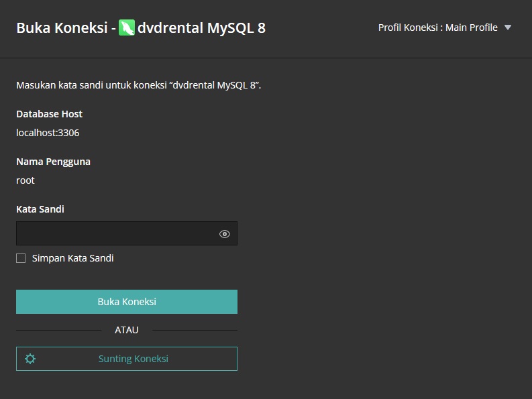This screenshot has height=399, width=532.
Task: Click the root username value
Action: click(25, 180)
